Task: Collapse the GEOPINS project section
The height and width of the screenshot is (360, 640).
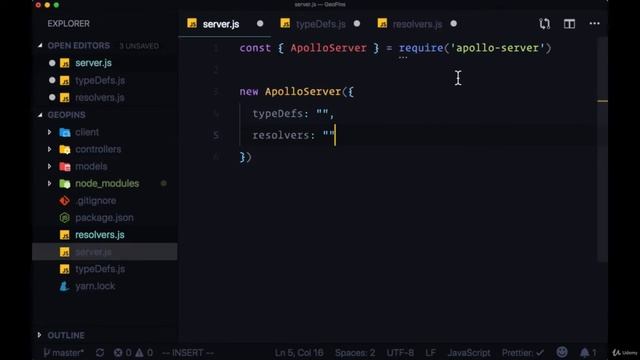Action: tap(40, 115)
